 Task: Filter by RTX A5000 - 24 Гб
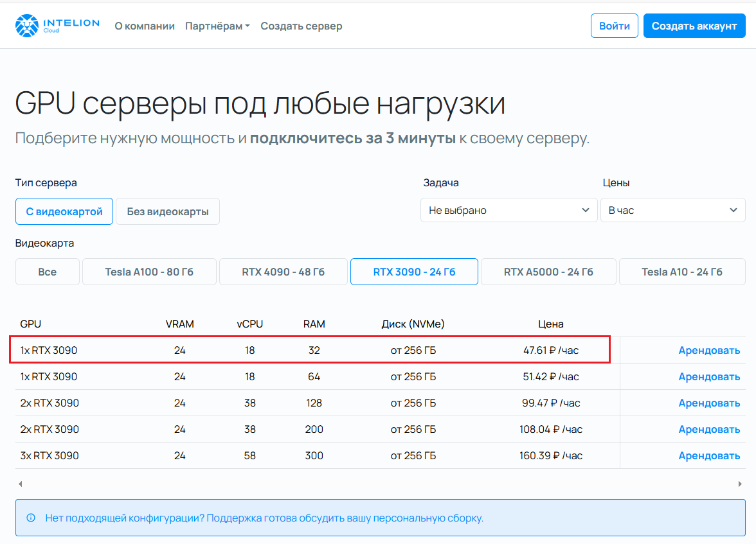click(549, 272)
